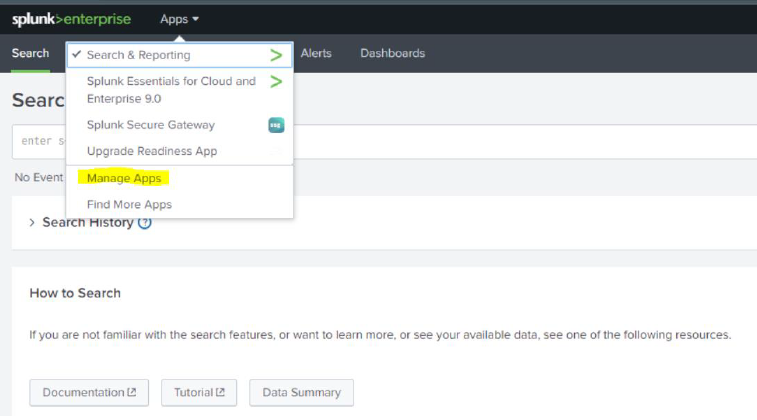Open the Search History help icon
757x420 pixels.
[145, 223]
